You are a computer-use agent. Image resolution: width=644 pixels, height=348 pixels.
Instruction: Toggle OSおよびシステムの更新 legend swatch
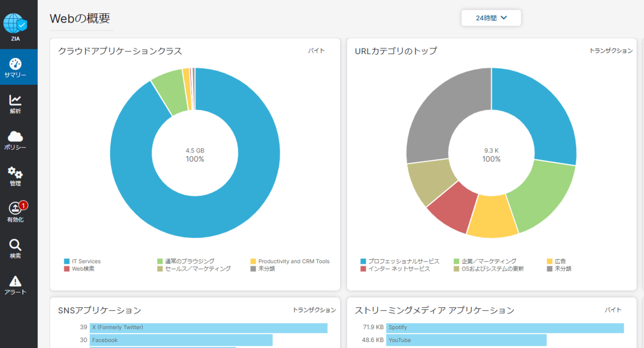[457, 269]
